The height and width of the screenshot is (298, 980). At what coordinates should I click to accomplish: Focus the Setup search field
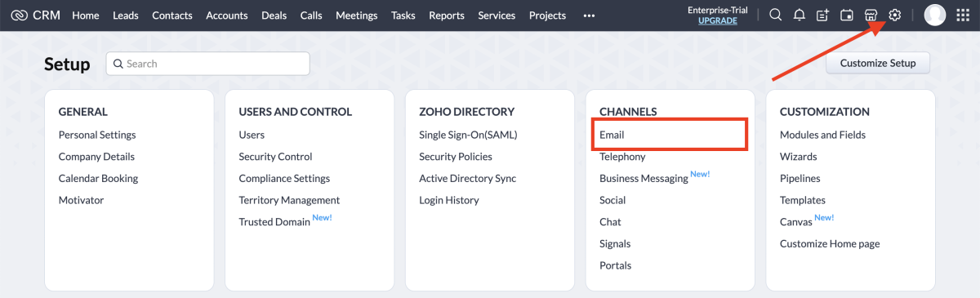207,64
